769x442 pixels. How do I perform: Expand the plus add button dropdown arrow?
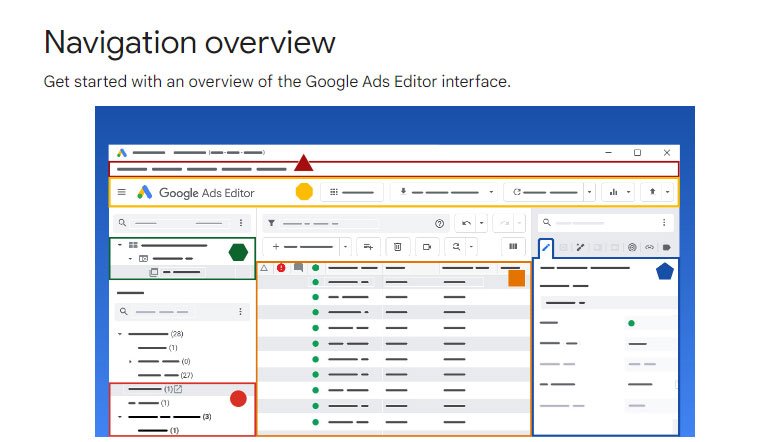click(345, 247)
